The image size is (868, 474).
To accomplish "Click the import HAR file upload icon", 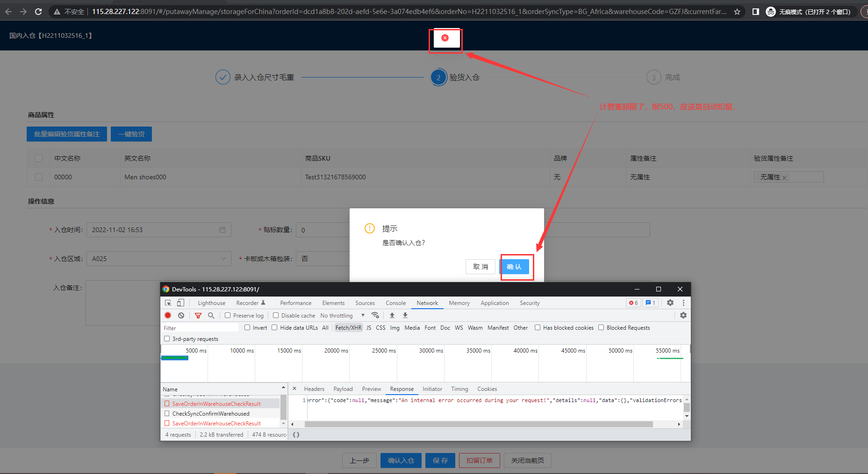I will [392, 315].
